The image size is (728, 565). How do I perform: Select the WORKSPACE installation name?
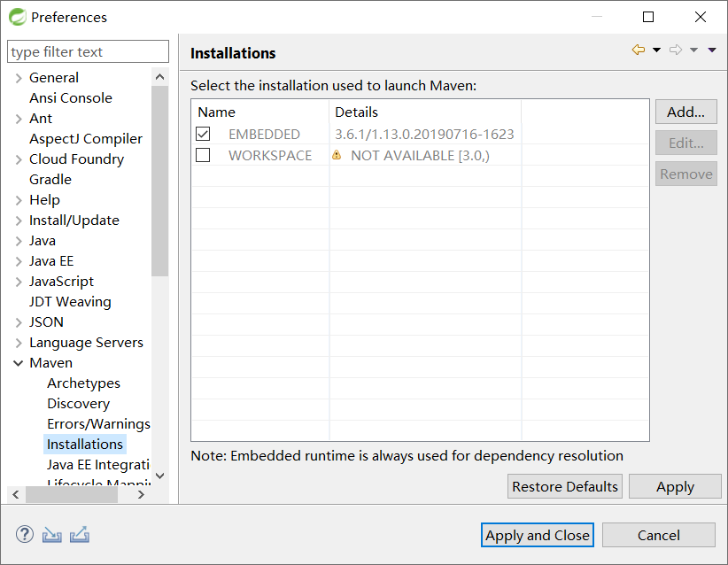pyautogui.click(x=270, y=156)
